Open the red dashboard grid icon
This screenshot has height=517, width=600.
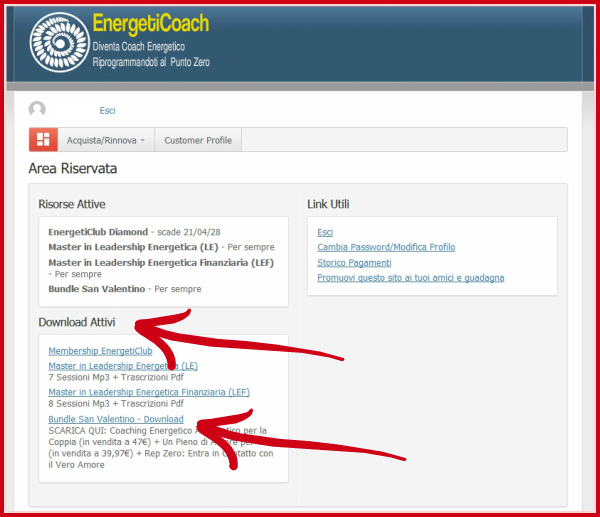(x=43, y=140)
